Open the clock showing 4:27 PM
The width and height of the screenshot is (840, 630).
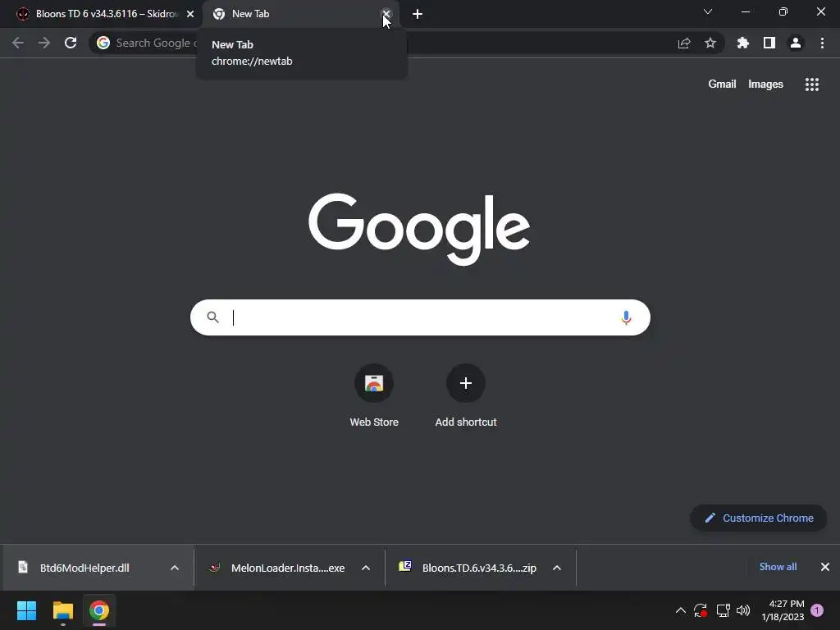[x=783, y=610]
